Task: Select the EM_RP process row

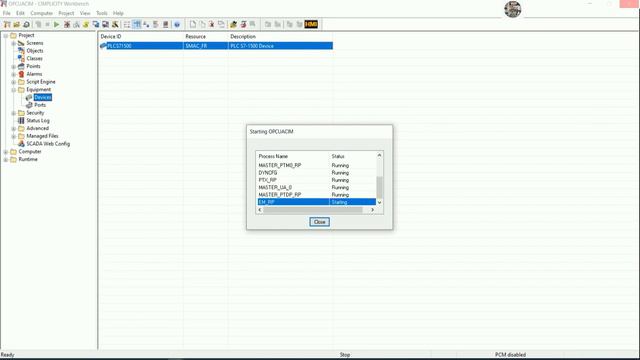Action: click(x=316, y=202)
